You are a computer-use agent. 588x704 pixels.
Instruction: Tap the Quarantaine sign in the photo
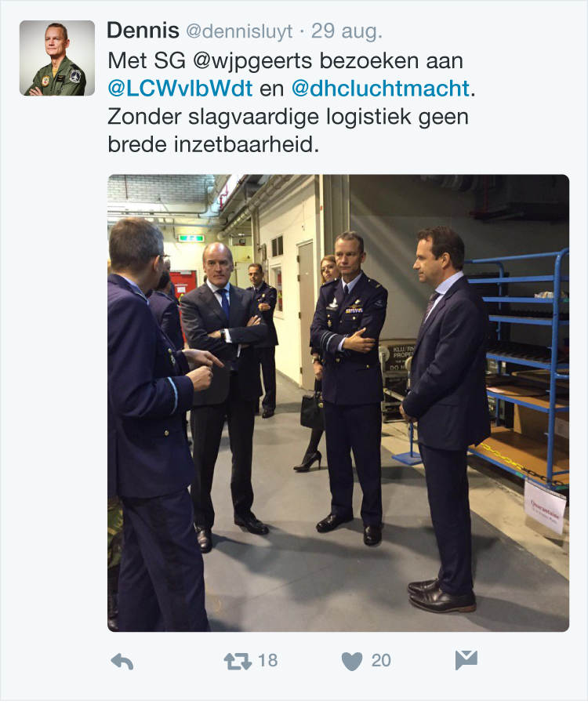(x=545, y=507)
